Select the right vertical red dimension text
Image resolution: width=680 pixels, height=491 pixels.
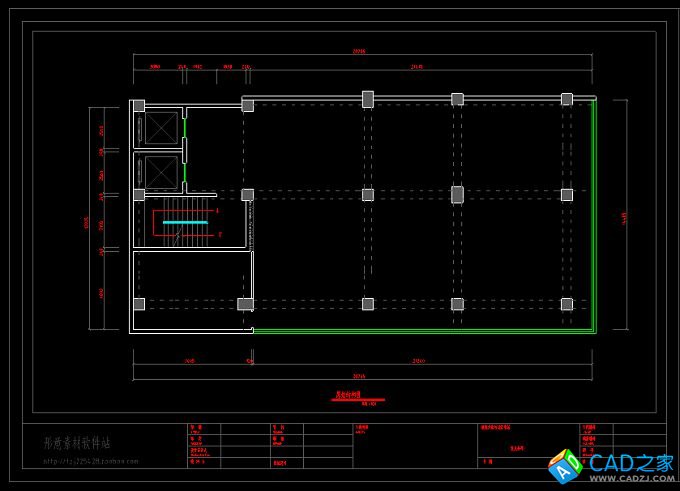point(624,216)
